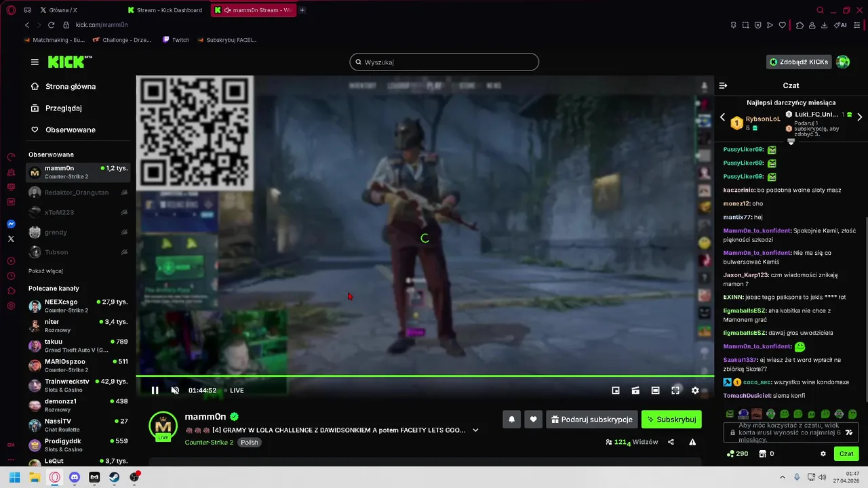This screenshot has height=488, width=868.
Task: Report stream warning icon
Action: [x=692, y=442]
